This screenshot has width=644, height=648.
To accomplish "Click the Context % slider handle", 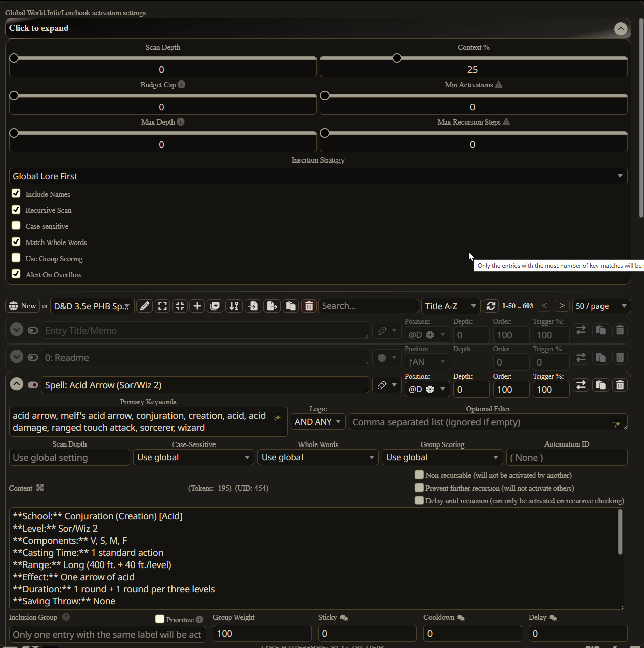I will click(397, 58).
